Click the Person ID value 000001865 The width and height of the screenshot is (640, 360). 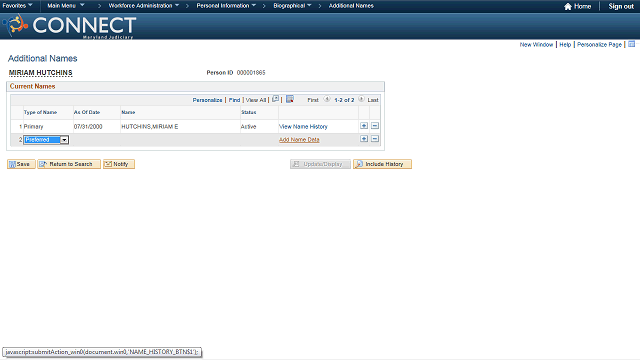251,73
